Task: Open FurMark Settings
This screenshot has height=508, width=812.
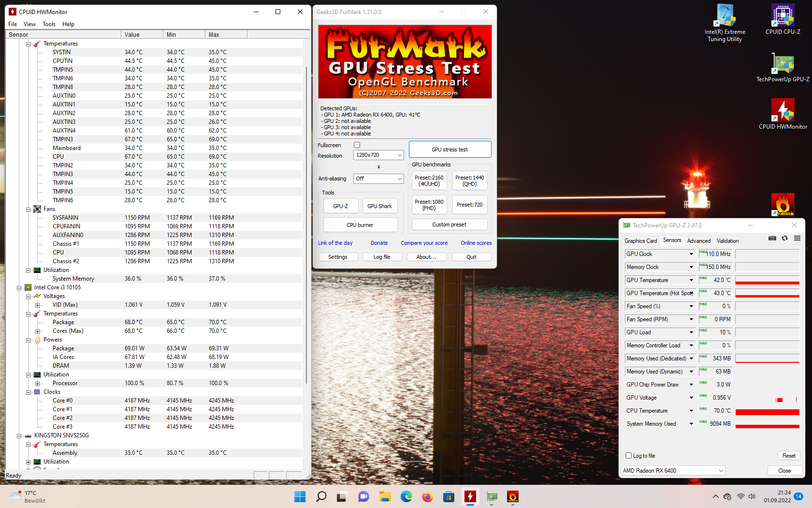Action: point(338,257)
